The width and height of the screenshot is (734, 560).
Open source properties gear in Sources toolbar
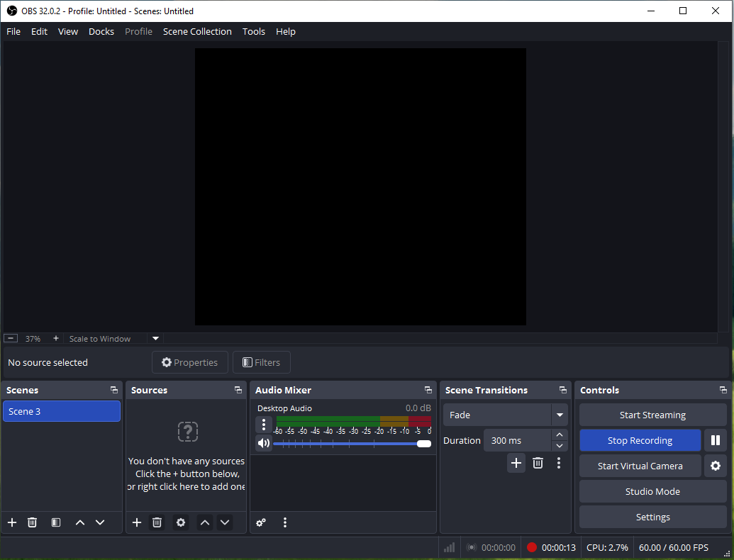coord(181,522)
